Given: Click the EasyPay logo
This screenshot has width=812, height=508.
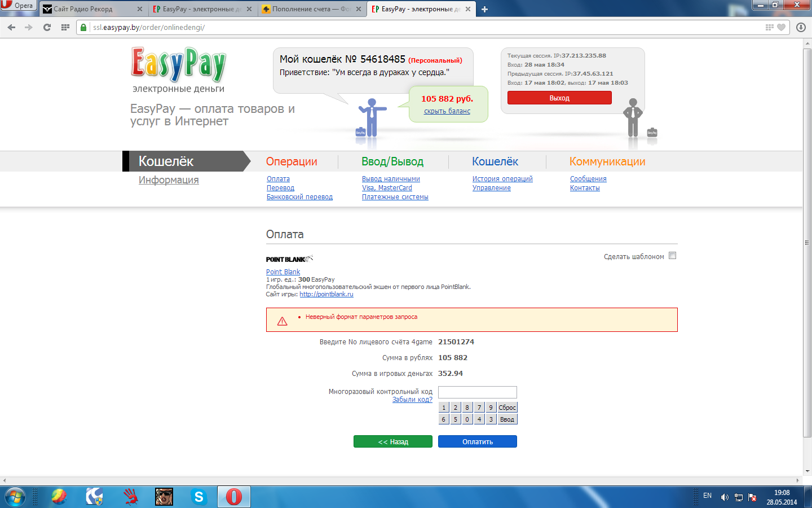Looking at the screenshot, I should tap(178, 64).
